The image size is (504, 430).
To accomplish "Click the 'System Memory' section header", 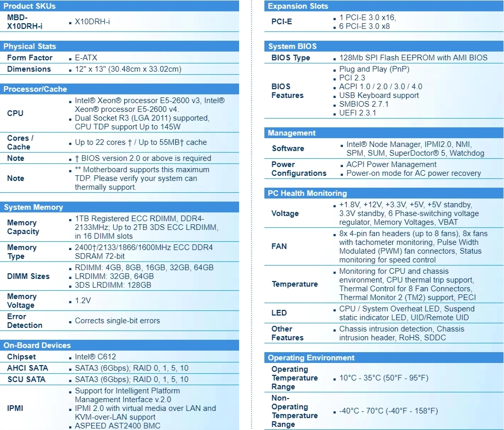I will pos(119,207).
